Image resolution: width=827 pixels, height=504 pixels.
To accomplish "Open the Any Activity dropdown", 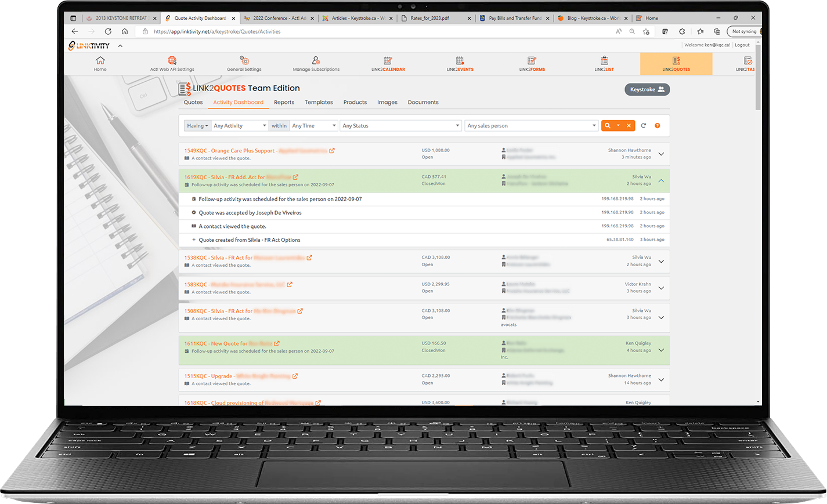I will point(240,125).
